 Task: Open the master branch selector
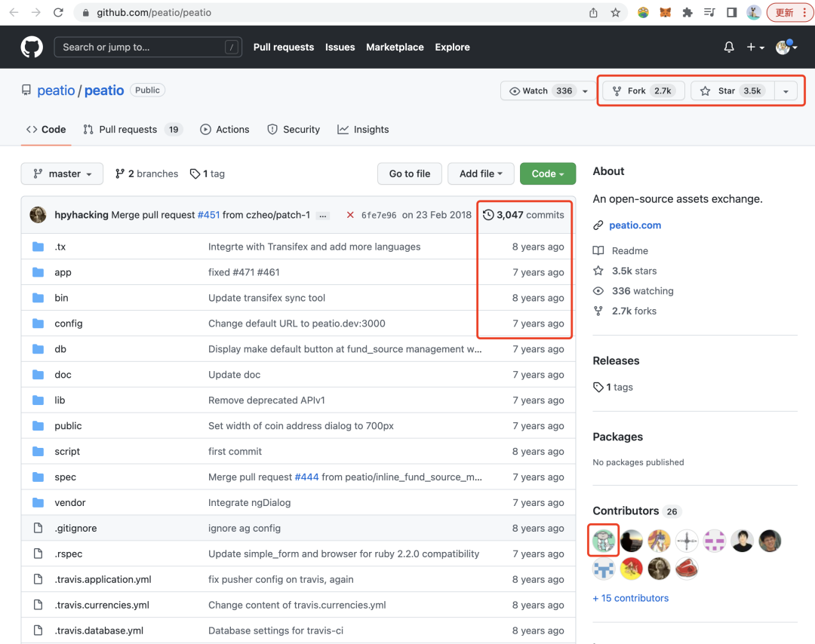(x=62, y=173)
